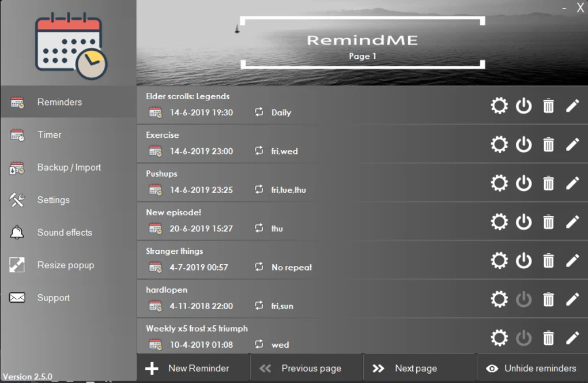
Task: Open the Support contact option
Action: [x=54, y=298]
